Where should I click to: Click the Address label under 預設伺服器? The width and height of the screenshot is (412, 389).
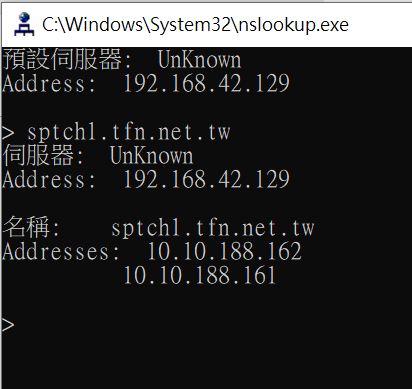[44, 83]
